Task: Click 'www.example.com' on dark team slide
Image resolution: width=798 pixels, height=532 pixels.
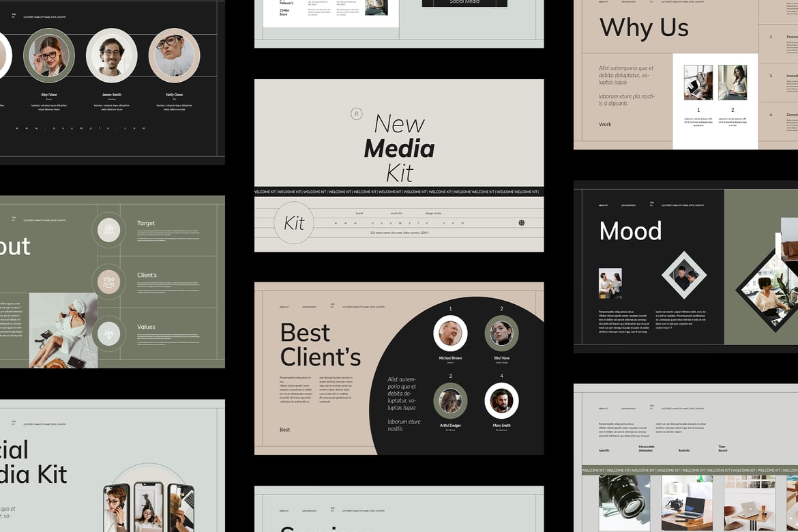Action: pyautogui.click(x=80, y=128)
